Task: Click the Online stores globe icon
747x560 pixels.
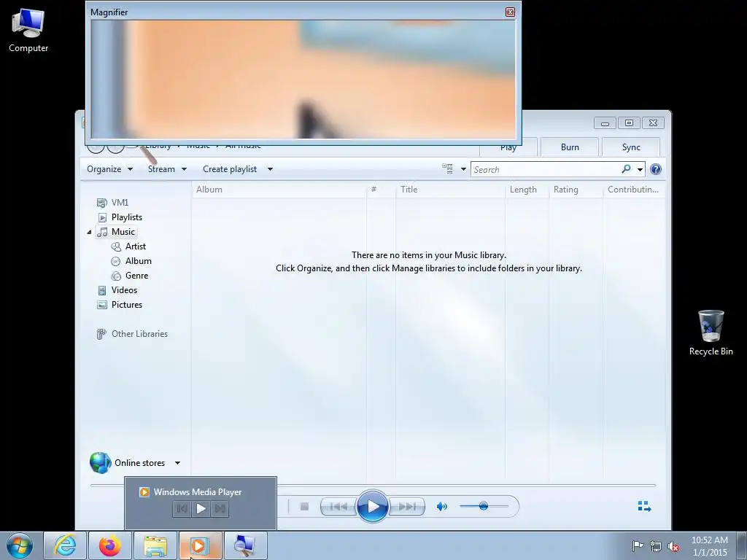Action: tap(100, 462)
